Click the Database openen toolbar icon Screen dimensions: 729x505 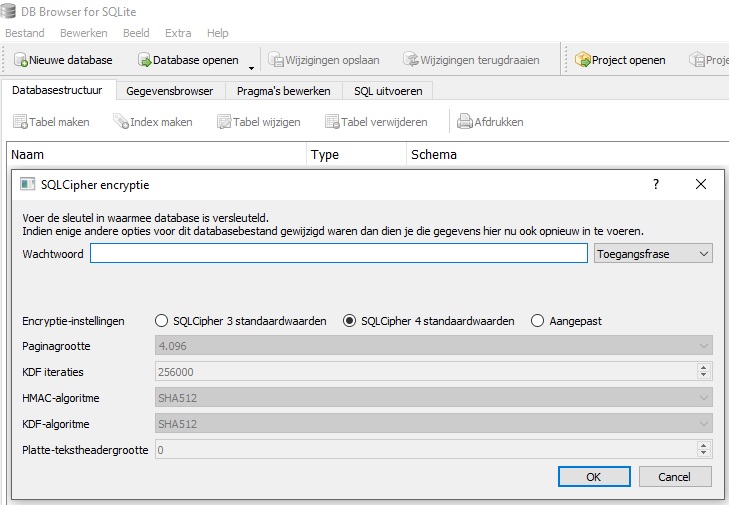(145, 60)
